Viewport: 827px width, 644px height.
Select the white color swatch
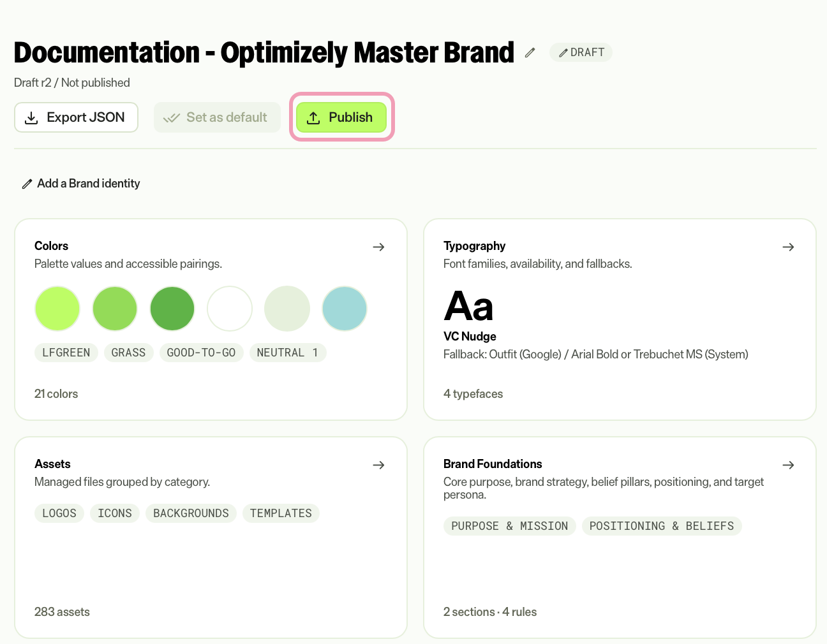point(230,309)
